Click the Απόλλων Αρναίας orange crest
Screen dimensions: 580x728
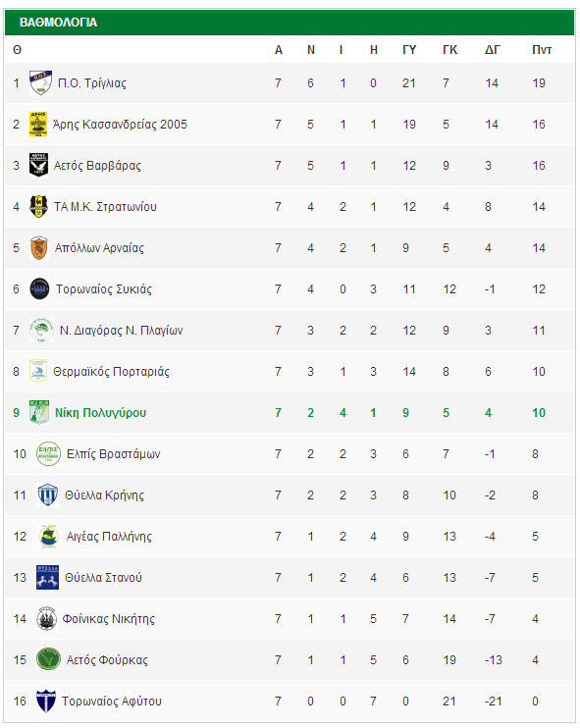(x=39, y=248)
